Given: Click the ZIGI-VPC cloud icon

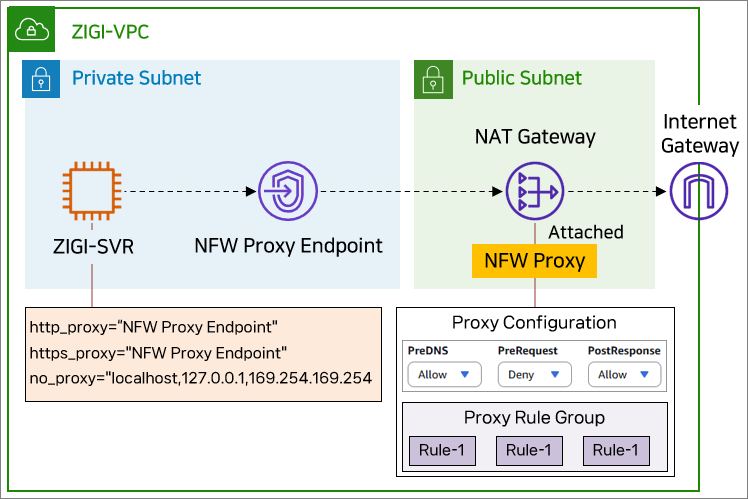Looking at the screenshot, I should (x=31, y=30).
